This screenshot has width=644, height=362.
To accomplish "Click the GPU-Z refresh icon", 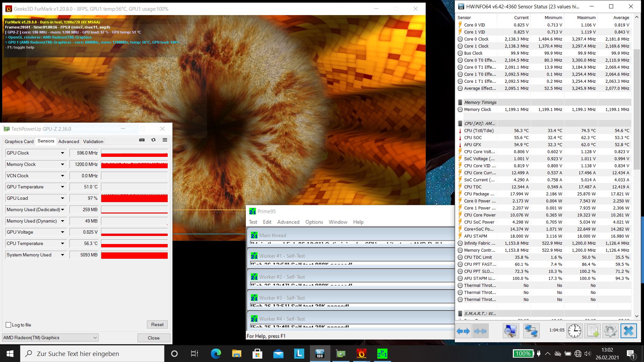I will (x=153, y=140).
